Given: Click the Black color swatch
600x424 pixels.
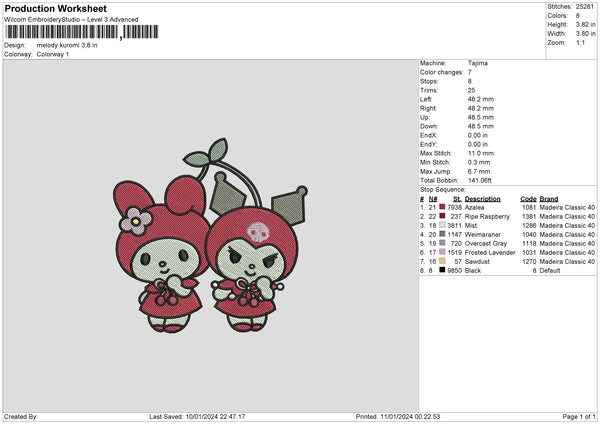Looking at the screenshot, I should [442, 270].
